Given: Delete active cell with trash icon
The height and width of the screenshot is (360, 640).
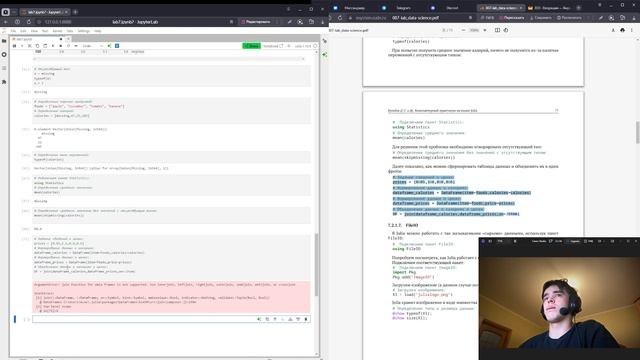Looking at the screenshot, I should (306, 319).
